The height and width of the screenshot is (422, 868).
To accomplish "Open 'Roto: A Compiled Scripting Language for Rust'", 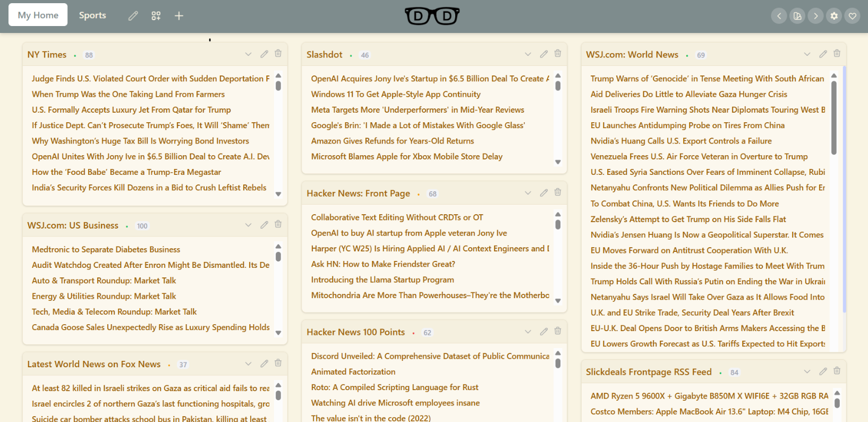I will [x=395, y=387].
